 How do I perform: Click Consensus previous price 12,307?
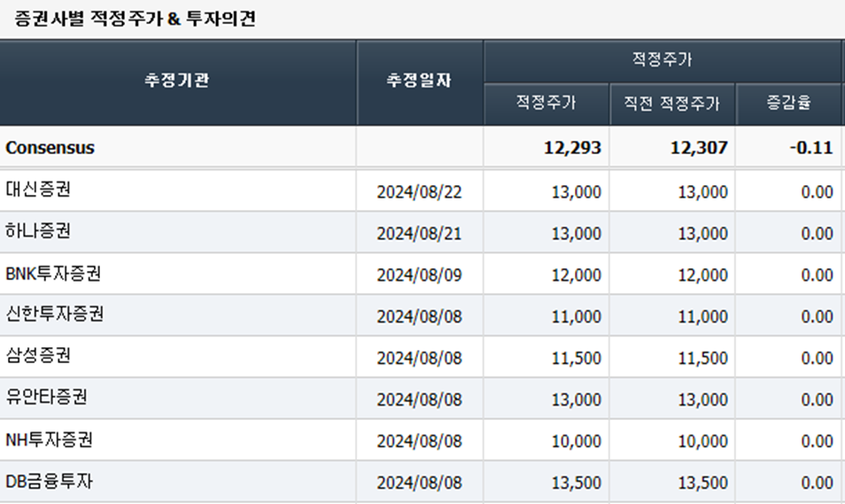[x=699, y=148]
